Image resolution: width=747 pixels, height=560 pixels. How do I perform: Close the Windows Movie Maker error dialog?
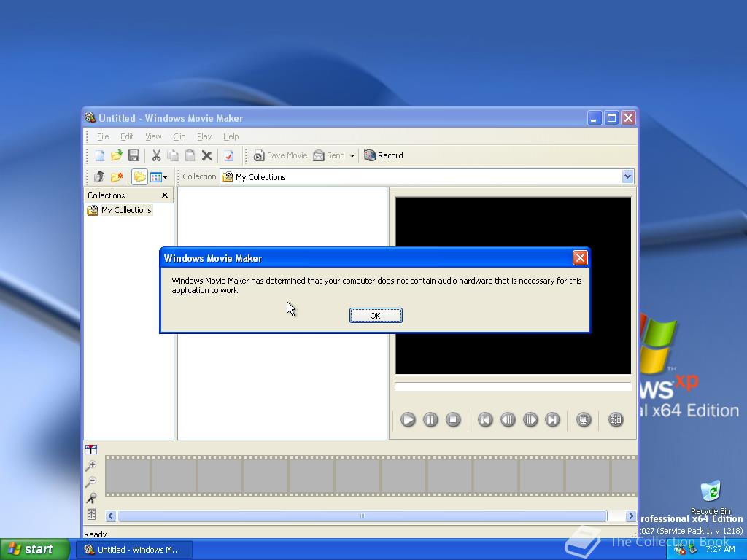click(x=580, y=257)
